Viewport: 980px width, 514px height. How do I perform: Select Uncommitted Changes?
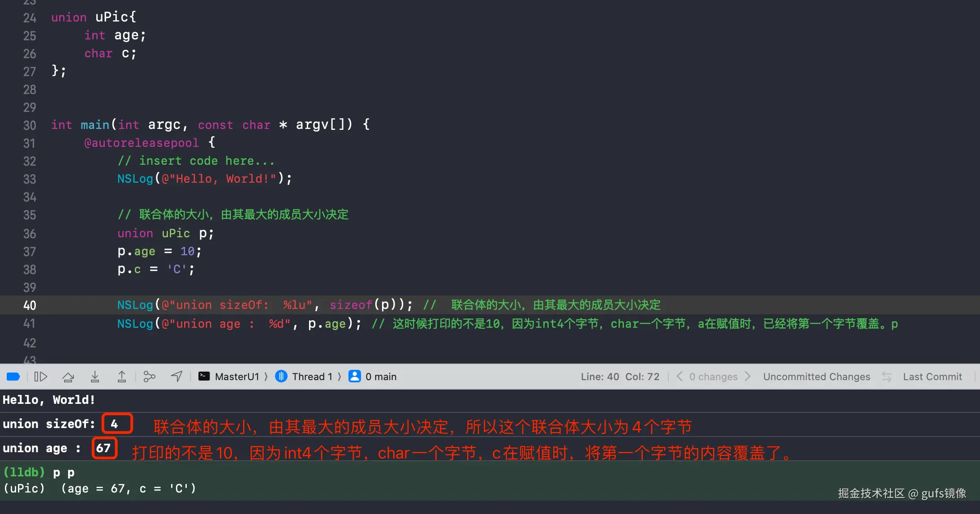coord(817,377)
